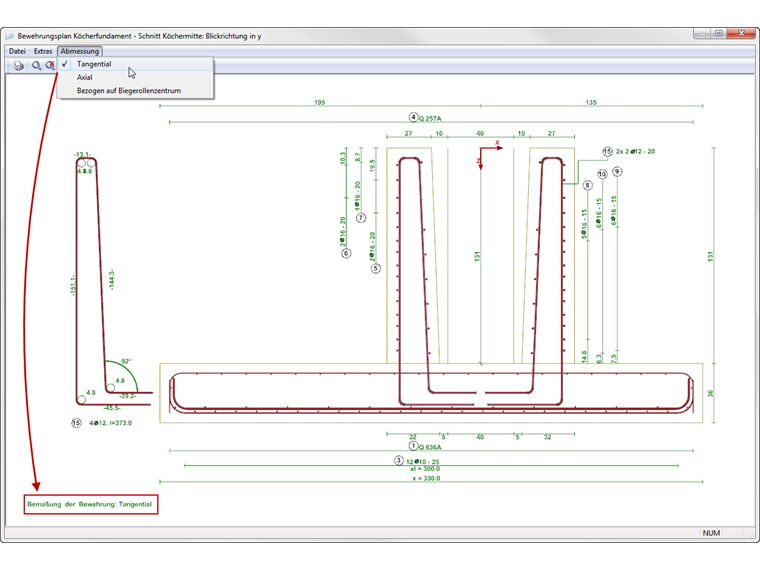Choose Bezogen auf Biegerollenzentrum option
Image resolution: width=760 pixels, height=570 pixels.
[x=135, y=91]
